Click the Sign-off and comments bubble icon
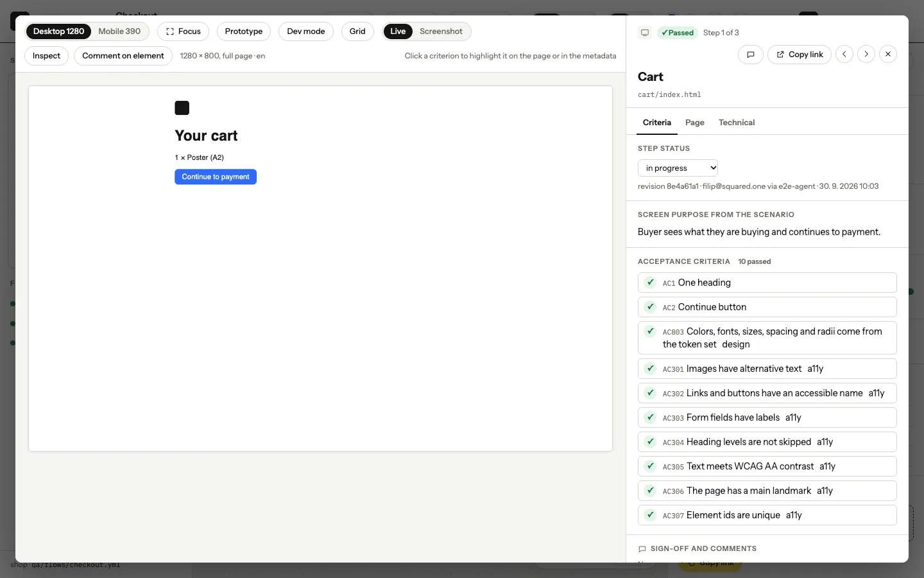This screenshot has width=924, height=578. coord(642,549)
